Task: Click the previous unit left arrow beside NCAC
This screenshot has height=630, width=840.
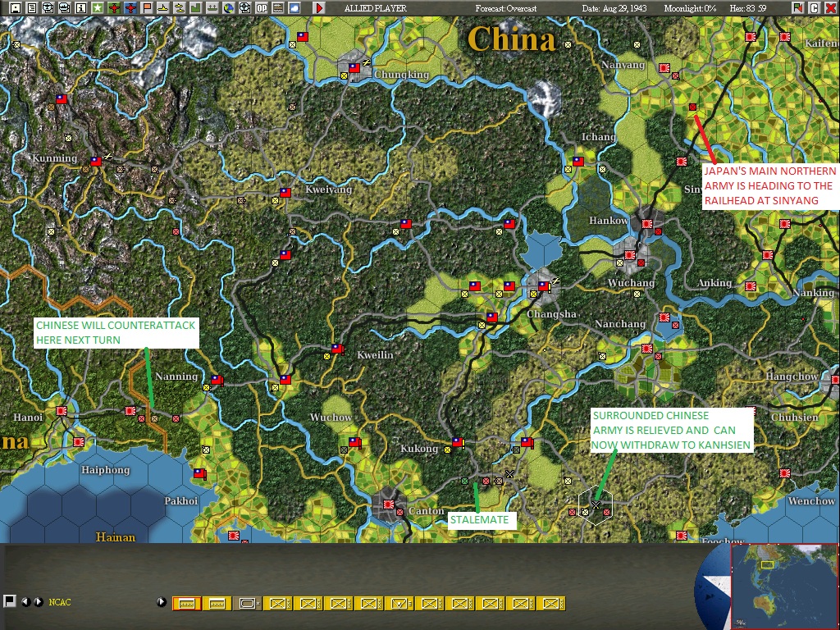Action: (x=25, y=601)
